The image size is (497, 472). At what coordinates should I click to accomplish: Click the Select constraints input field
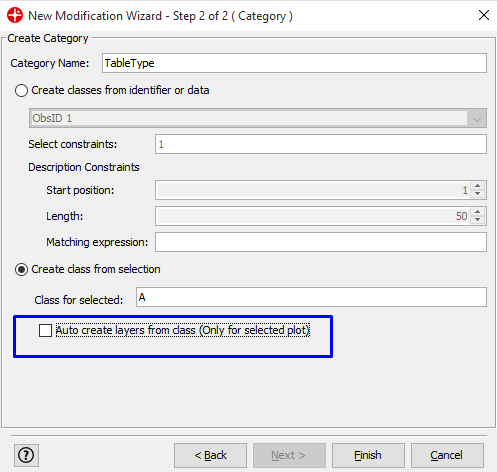tap(321, 144)
